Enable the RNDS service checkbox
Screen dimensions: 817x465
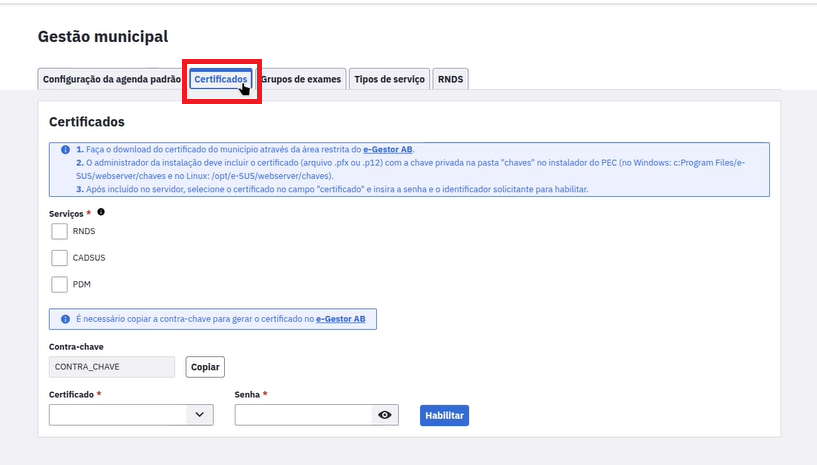click(59, 231)
